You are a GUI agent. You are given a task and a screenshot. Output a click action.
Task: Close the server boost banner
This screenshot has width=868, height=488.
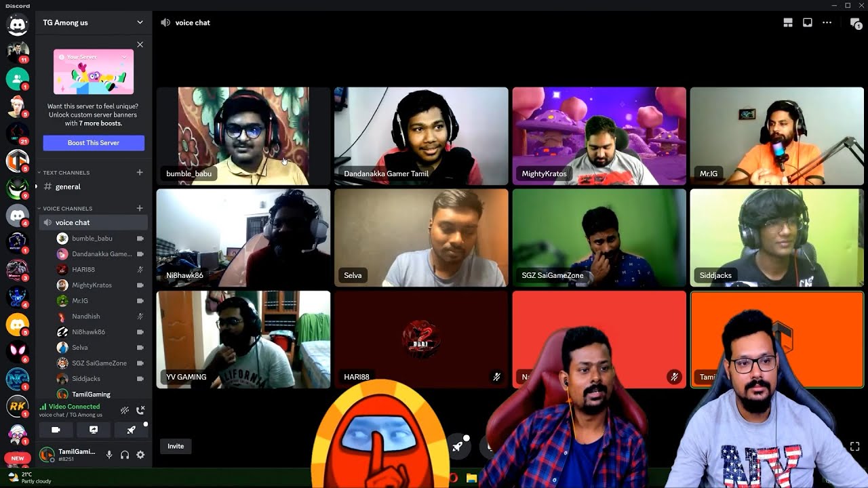(x=140, y=45)
